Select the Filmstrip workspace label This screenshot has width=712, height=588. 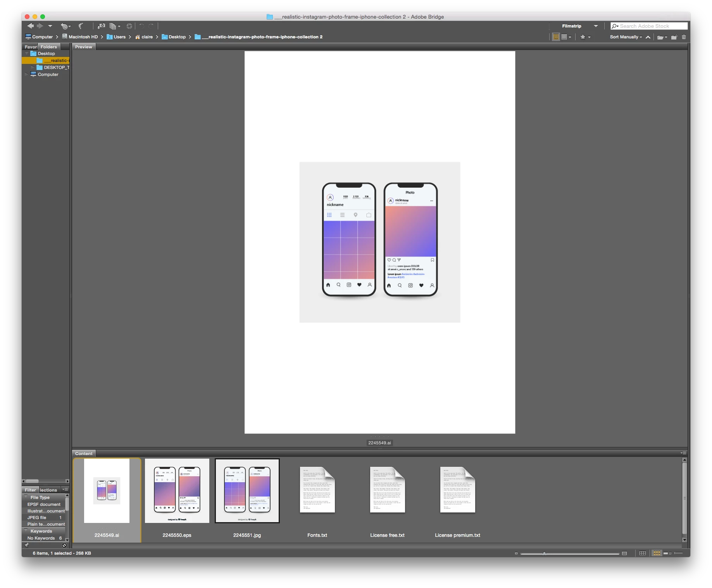point(571,26)
